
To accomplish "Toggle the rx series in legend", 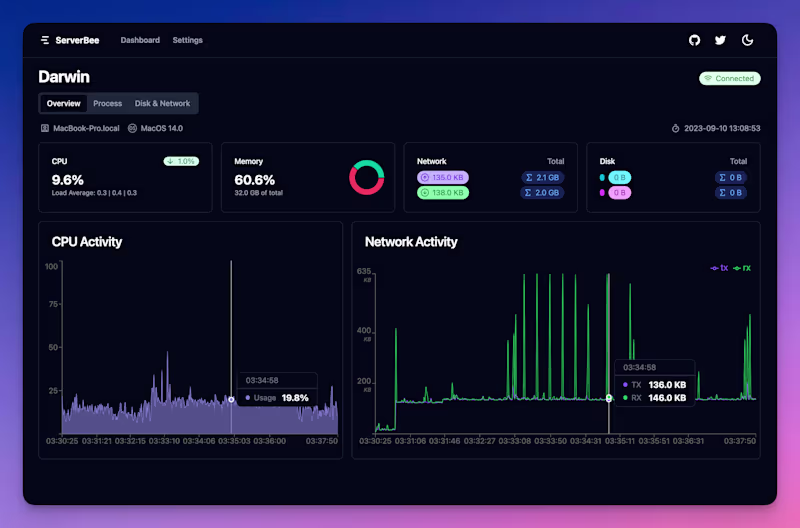I will tap(742, 268).
